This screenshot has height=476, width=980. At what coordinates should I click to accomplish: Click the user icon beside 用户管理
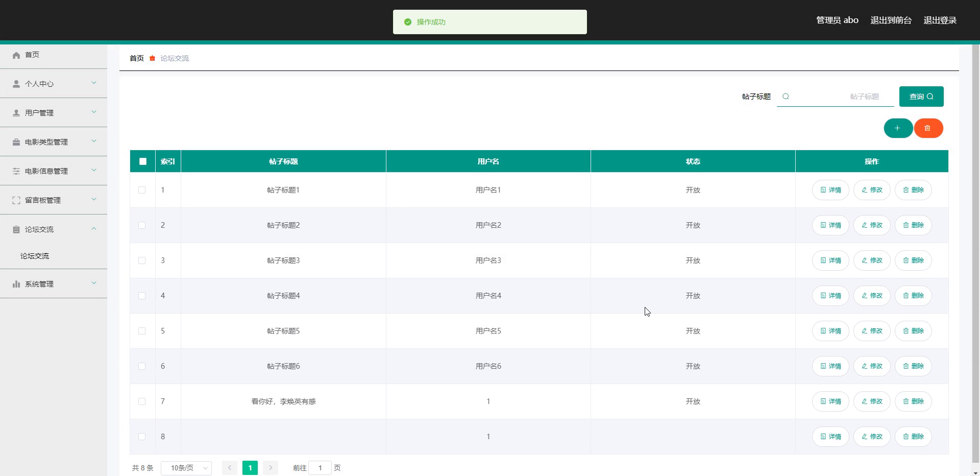click(x=16, y=113)
